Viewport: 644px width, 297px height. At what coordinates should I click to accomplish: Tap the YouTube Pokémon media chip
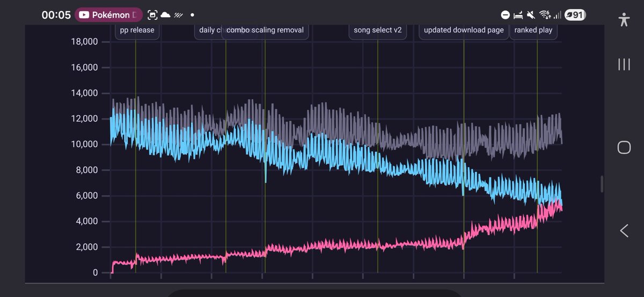tap(109, 15)
